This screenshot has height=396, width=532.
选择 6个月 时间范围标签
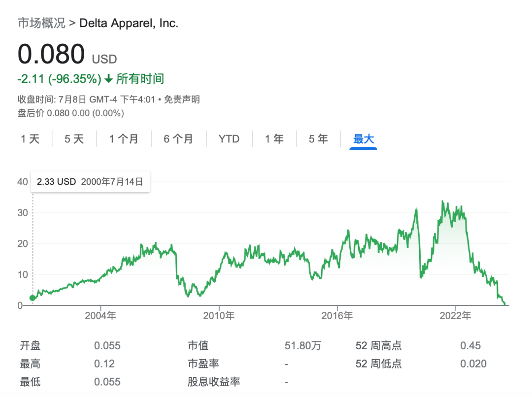pos(178,139)
